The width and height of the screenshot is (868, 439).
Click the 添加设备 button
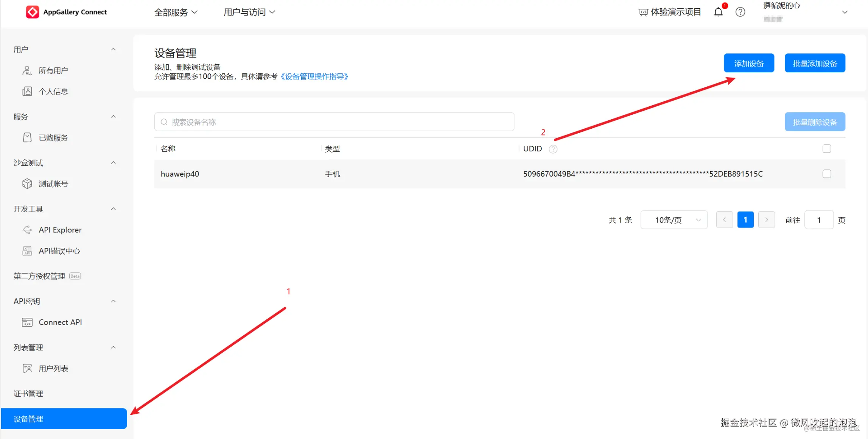click(x=748, y=63)
